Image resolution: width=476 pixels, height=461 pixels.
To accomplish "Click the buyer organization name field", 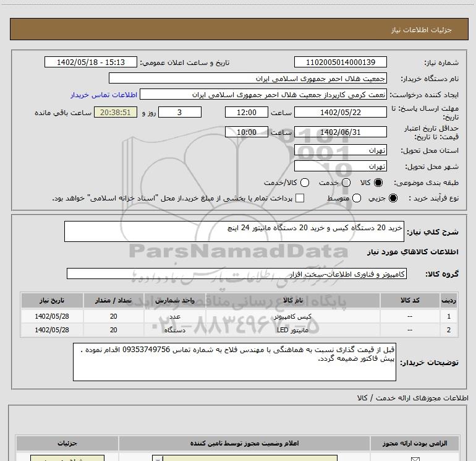I will 248,78.
